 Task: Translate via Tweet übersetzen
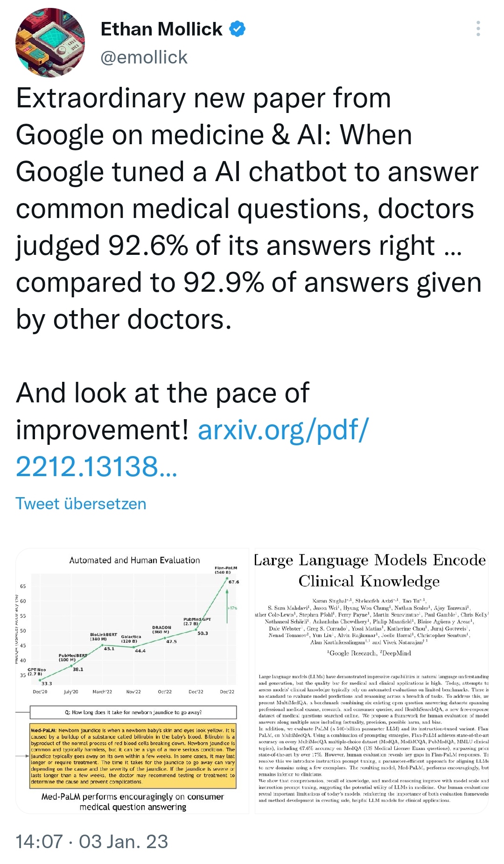81,504
